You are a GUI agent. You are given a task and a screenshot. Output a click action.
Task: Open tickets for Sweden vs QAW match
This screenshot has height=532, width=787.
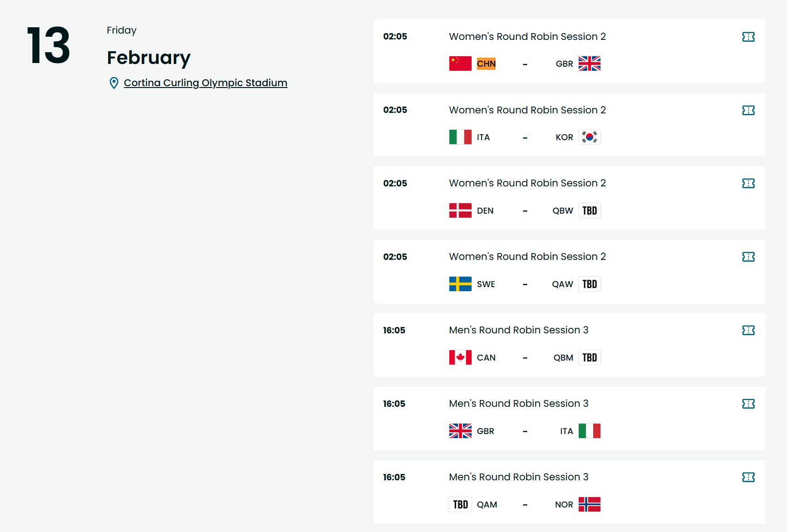pyautogui.click(x=748, y=257)
